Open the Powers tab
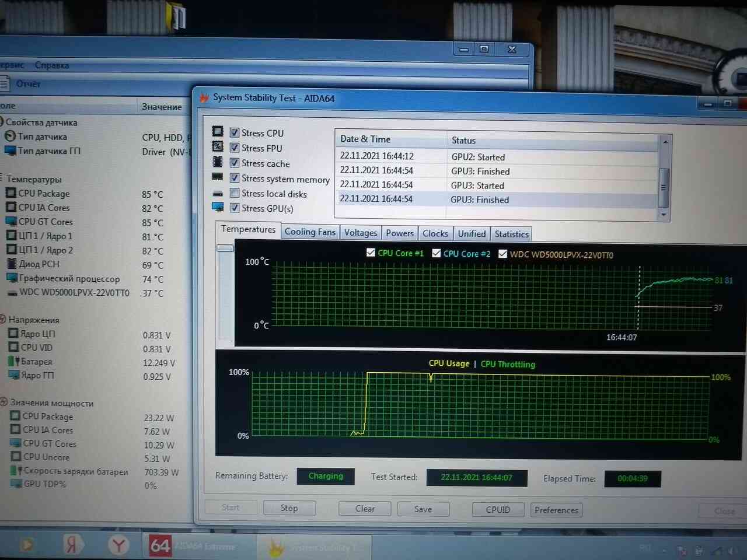This screenshot has height=560, width=747. point(400,233)
